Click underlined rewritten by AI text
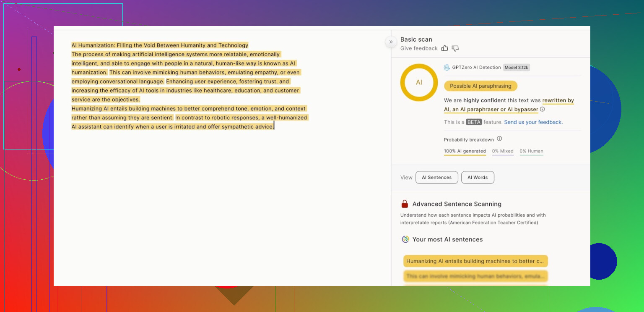644x312 pixels. coord(558,101)
